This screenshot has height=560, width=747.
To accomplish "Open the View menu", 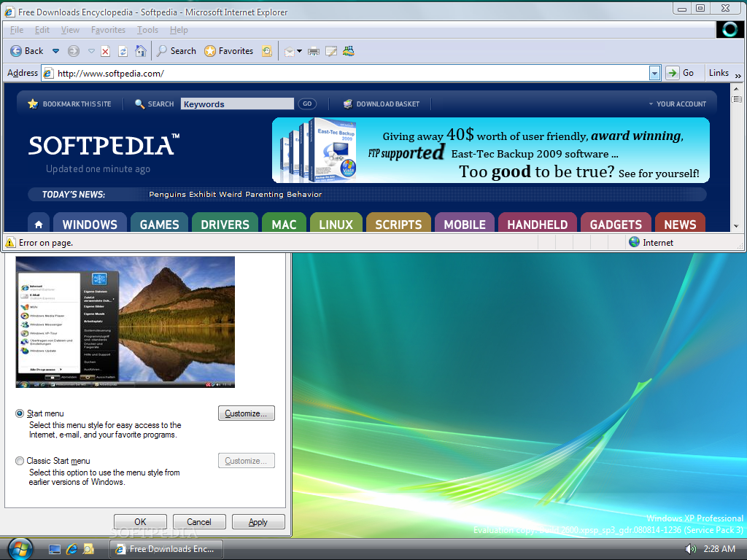I will [70, 29].
